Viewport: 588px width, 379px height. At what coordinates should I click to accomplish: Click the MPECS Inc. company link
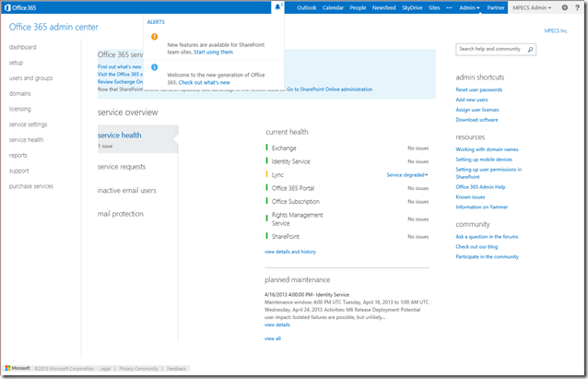[556, 30]
